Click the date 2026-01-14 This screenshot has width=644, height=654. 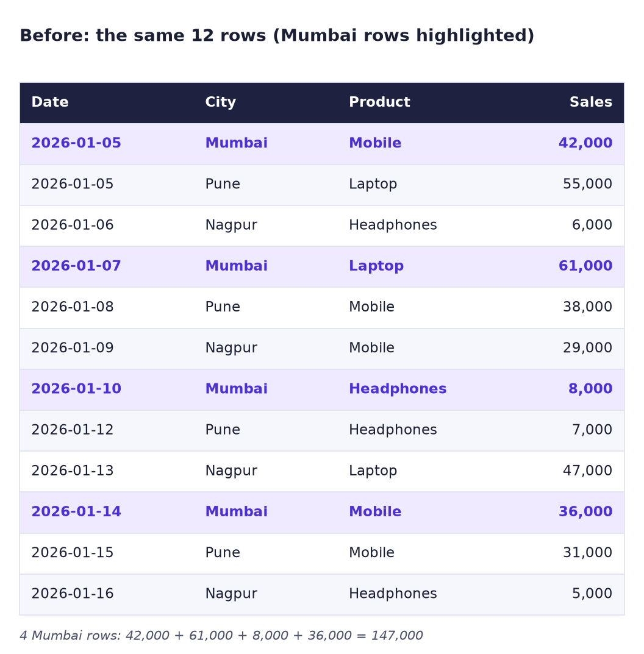click(x=76, y=511)
